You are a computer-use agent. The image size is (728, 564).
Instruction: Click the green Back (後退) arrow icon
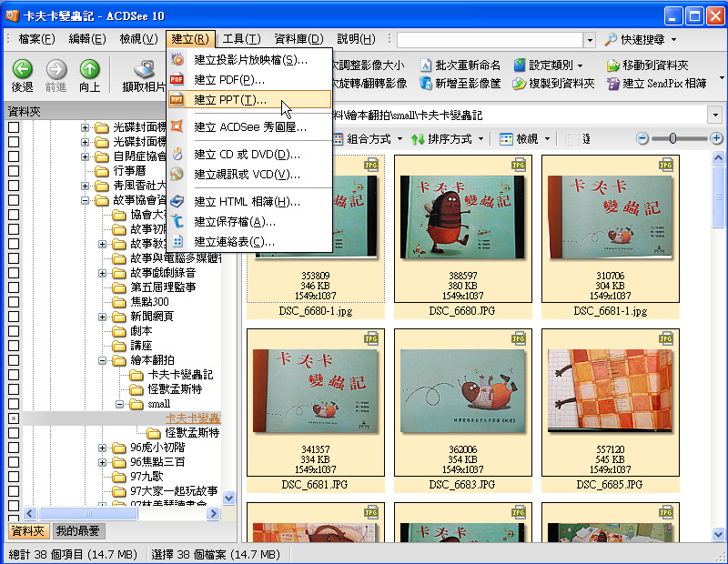(22, 69)
